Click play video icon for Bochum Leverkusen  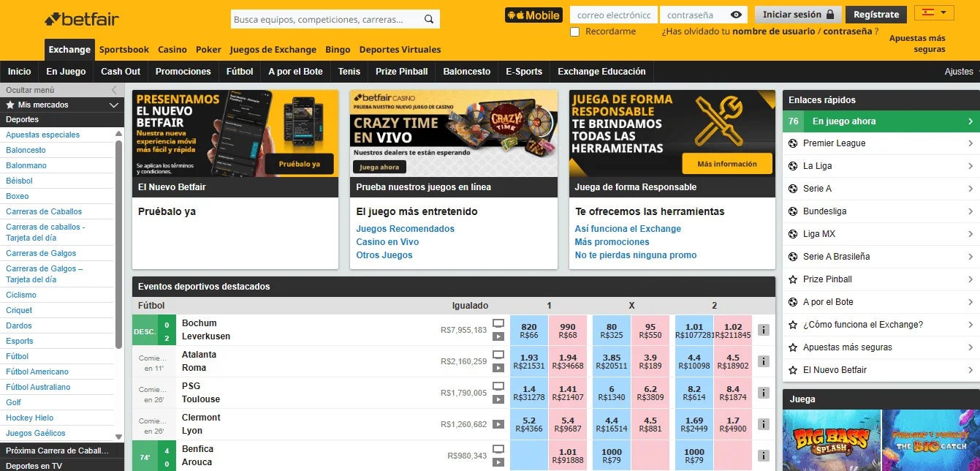pyautogui.click(x=498, y=337)
